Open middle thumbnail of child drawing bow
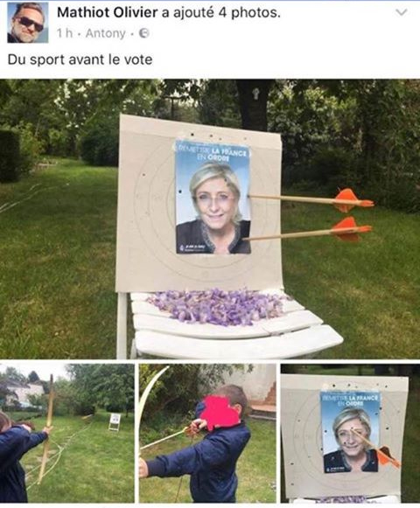Viewport: 420px width, 508px height. click(207, 433)
